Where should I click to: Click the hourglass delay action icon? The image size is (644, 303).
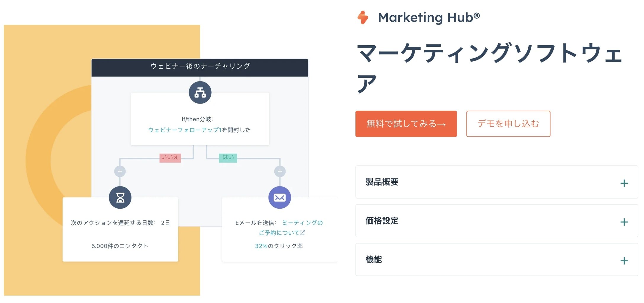[x=120, y=197]
